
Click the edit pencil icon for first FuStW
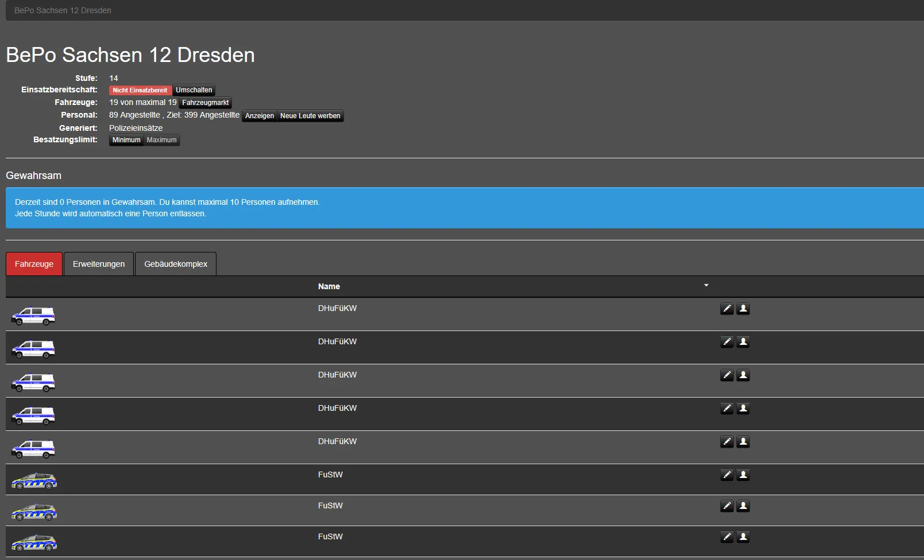click(726, 475)
